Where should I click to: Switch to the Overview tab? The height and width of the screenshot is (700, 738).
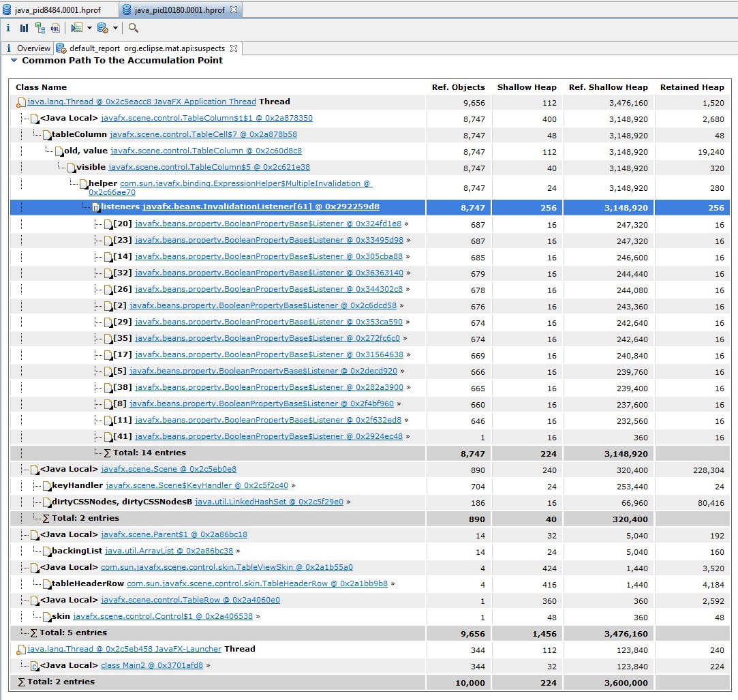(x=33, y=48)
